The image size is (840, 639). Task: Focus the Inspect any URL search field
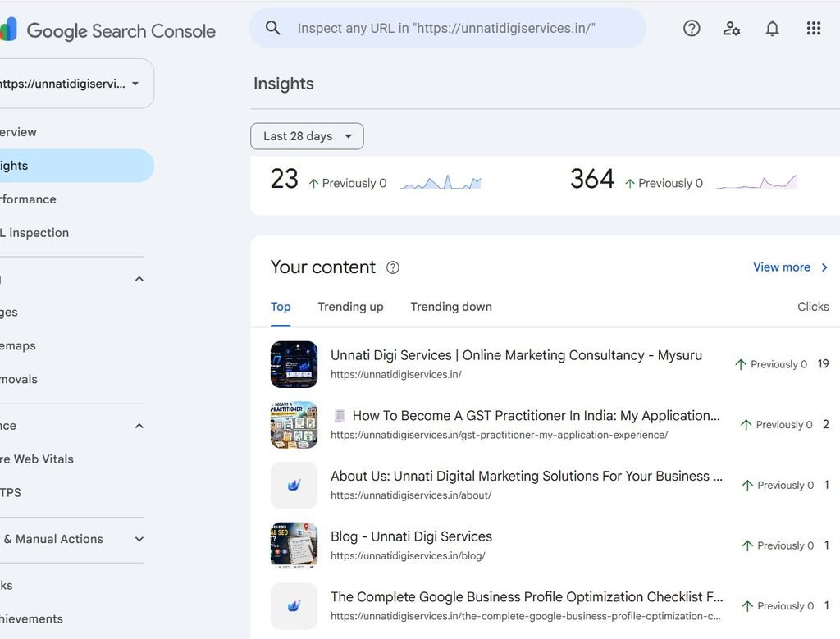(x=448, y=28)
